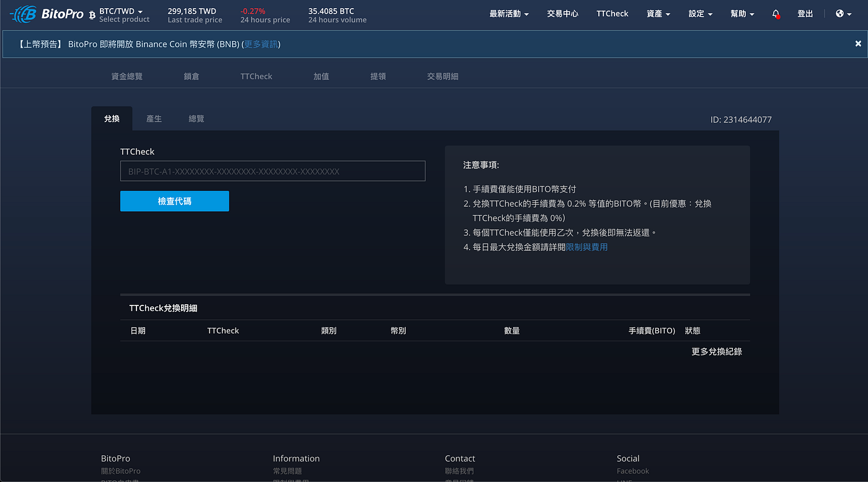Click the BitoPro logo
868x482 pixels.
click(46, 14)
